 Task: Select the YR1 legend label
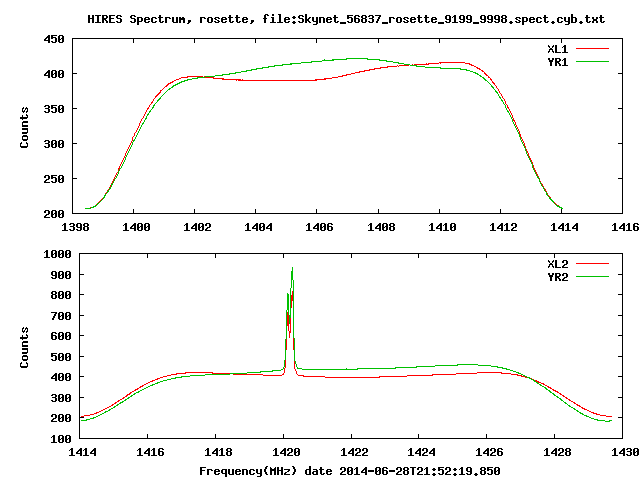pyautogui.click(x=558, y=62)
